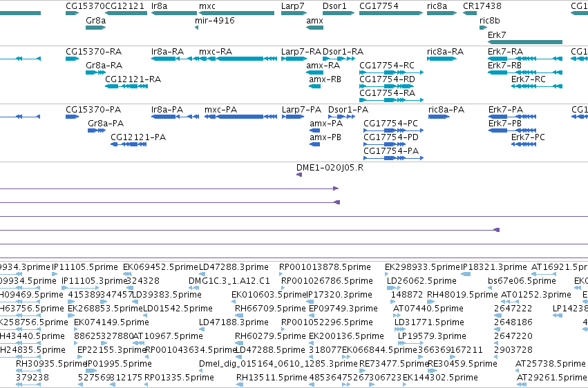Select the amx-RA transcript label

pyautogui.click(x=323, y=65)
